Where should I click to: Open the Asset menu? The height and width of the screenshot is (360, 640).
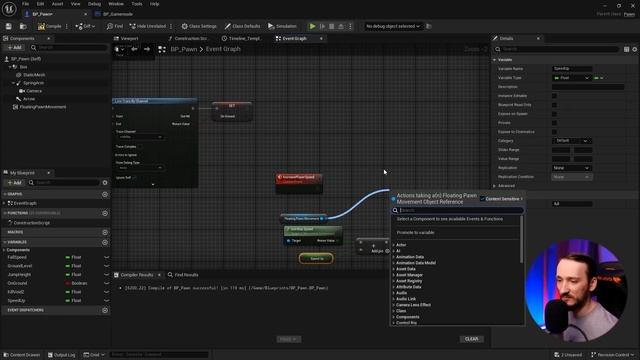pyautogui.click(x=57, y=4)
